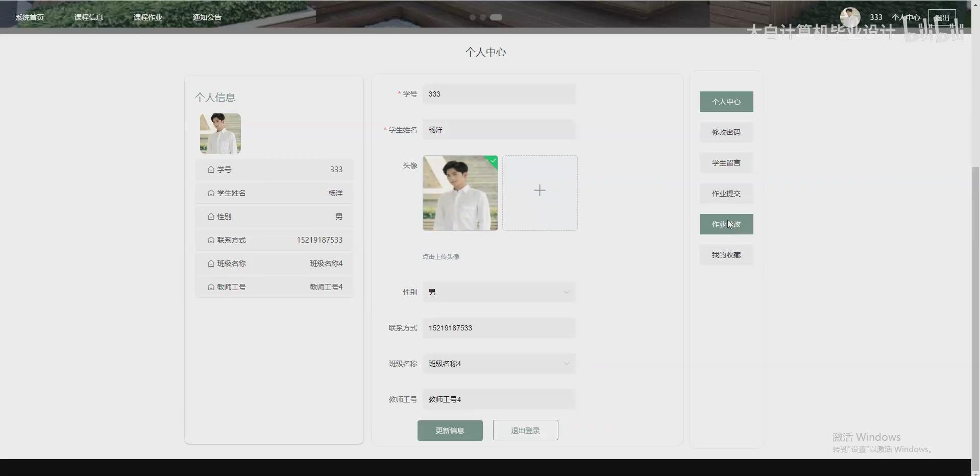Select the first carousel indicator dot
Screen dimensions: 980x476
[x=472, y=17]
